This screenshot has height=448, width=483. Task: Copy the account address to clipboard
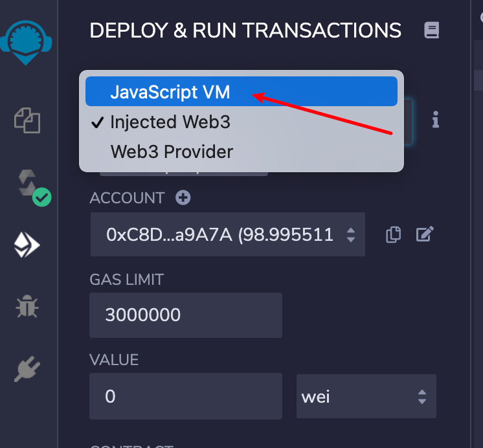point(394,234)
